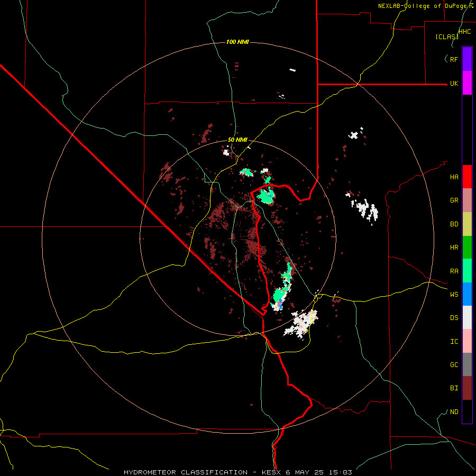Image resolution: width=476 pixels, height=476 pixels.
Task: Select the IC pink legend swatch
Action: click(467, 341)
